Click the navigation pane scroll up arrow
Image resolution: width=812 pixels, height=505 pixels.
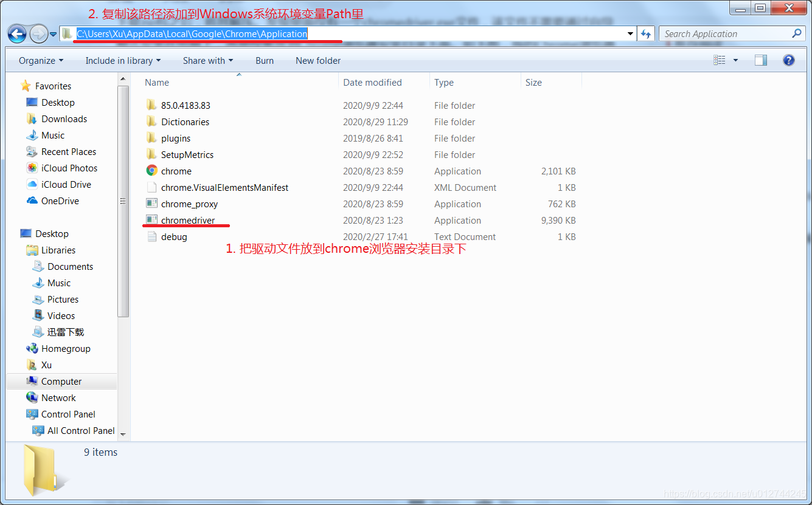[123, 79]
